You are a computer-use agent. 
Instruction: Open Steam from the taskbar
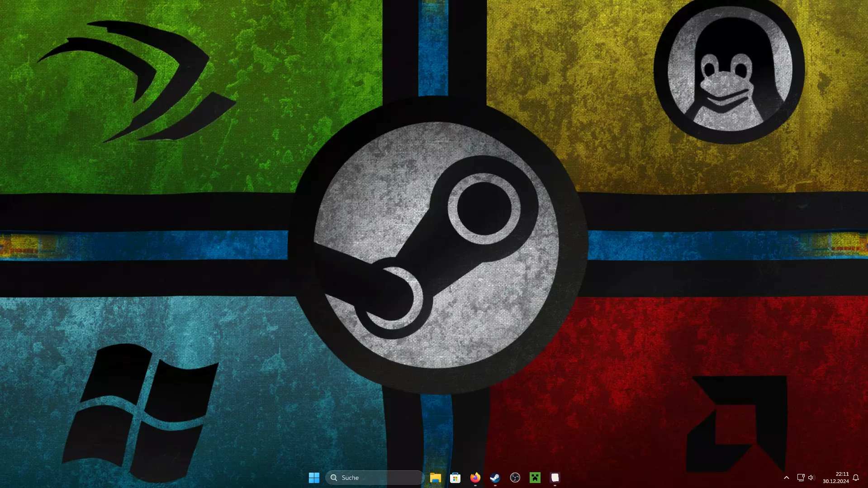pyautogui.click(x=495, y=478)
